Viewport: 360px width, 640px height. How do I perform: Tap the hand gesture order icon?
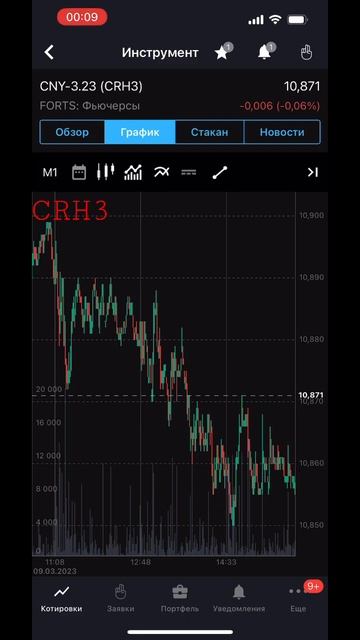(307, 52)
